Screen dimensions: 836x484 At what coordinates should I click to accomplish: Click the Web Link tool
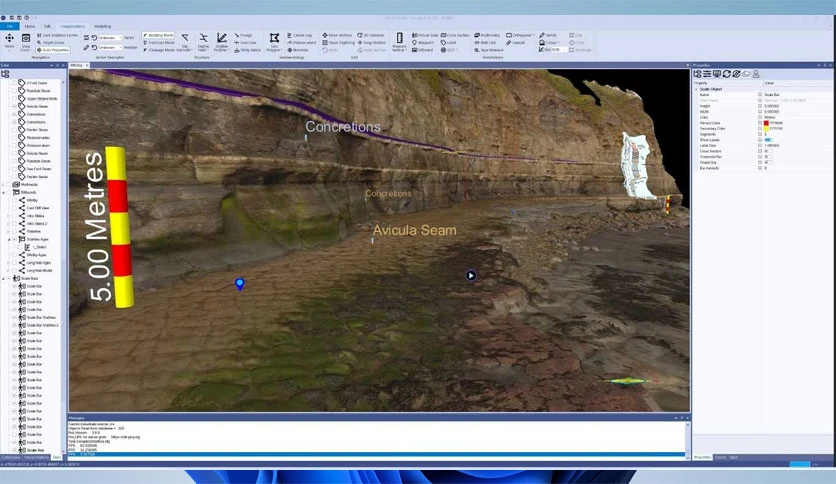(485, 43)
